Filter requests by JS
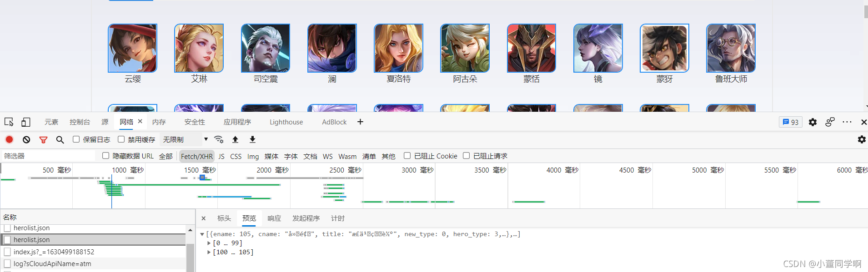This screenshot has width=868, height=272. [x=221, y=156]
